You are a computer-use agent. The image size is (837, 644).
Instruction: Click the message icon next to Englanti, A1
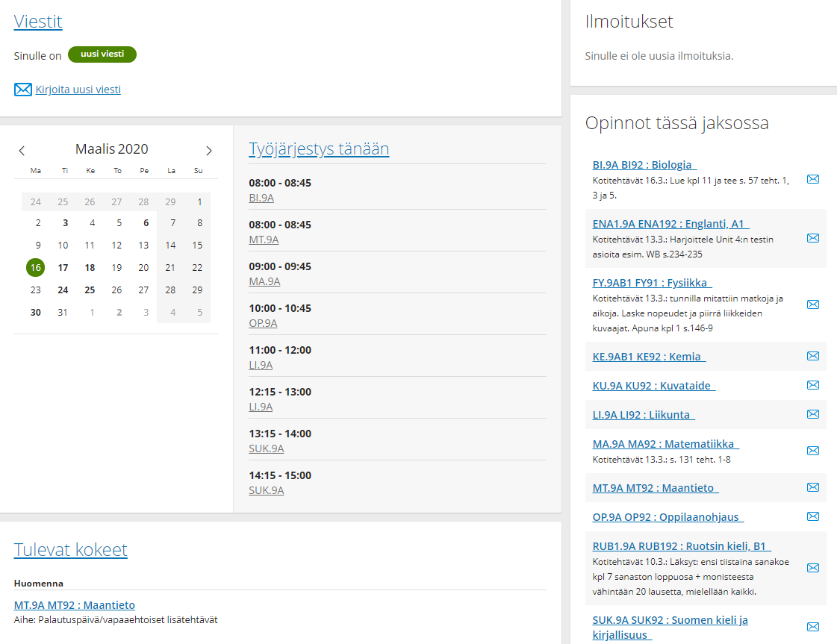point(813,238)
